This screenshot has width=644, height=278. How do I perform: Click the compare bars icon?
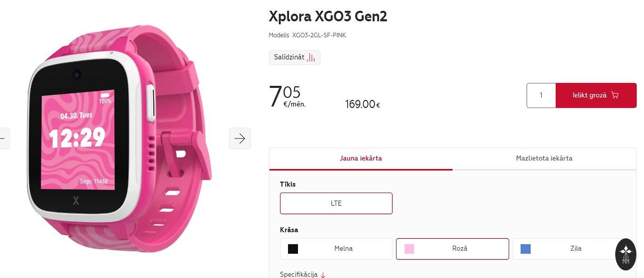tap(311, 58)
